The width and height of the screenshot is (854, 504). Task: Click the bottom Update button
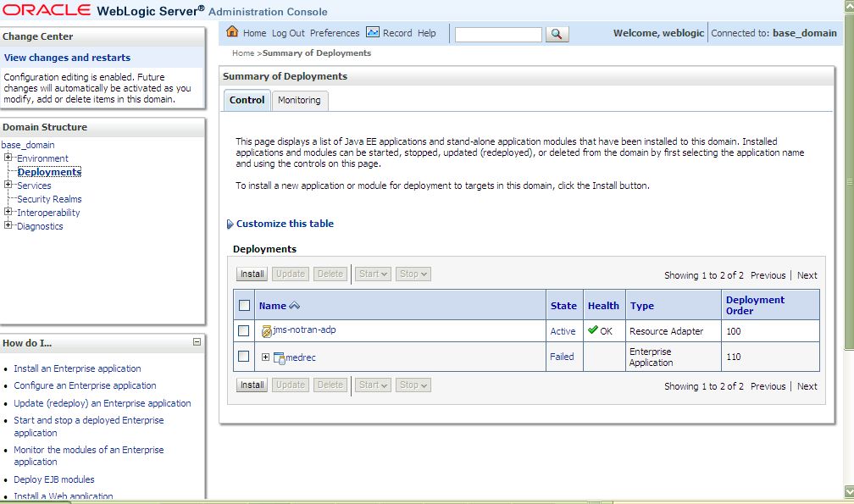[x=291, y=385]
